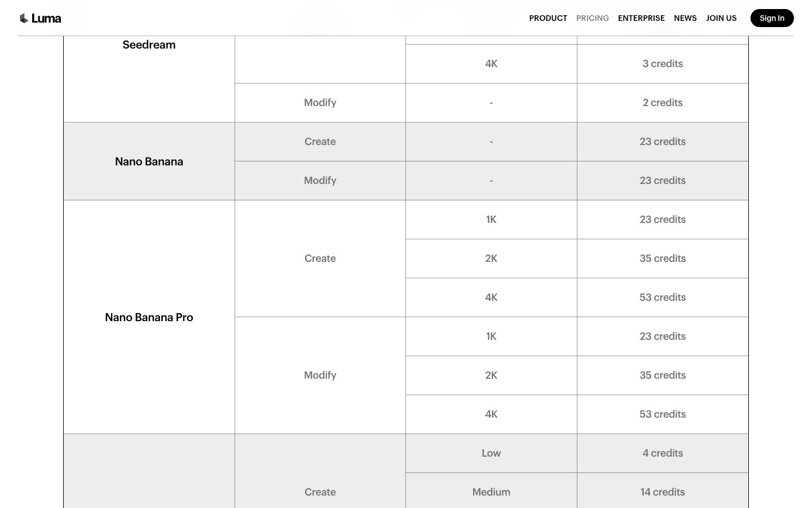Click 53 credits in Nano Banana Pro Modify
Viewport: 812px width, 508px height.
point(663,414)
